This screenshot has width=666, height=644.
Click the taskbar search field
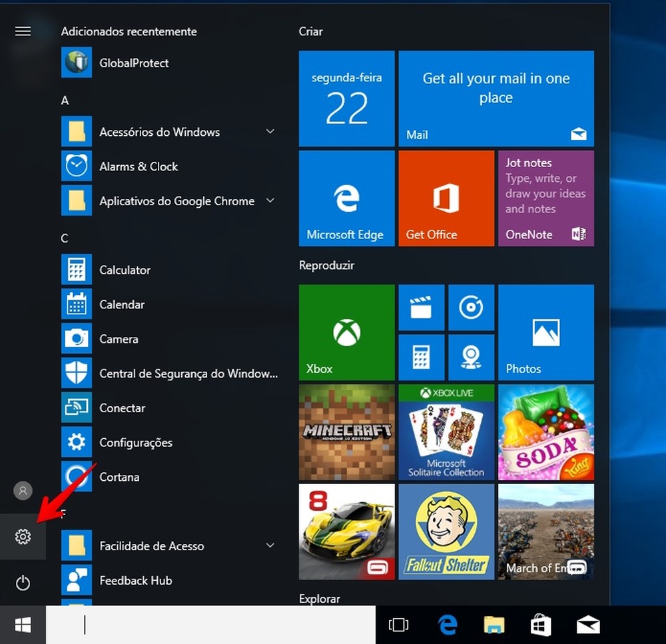(200, 625)
